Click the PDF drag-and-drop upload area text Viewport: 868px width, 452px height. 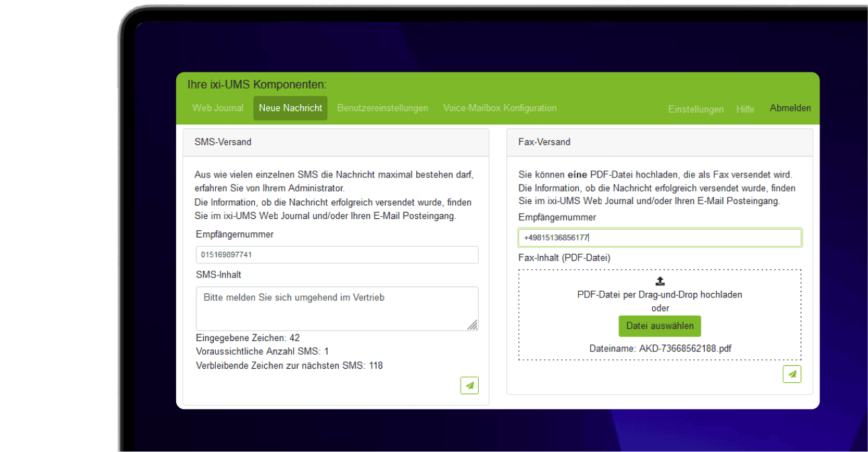pyautogui.click(x=660, y=294)
